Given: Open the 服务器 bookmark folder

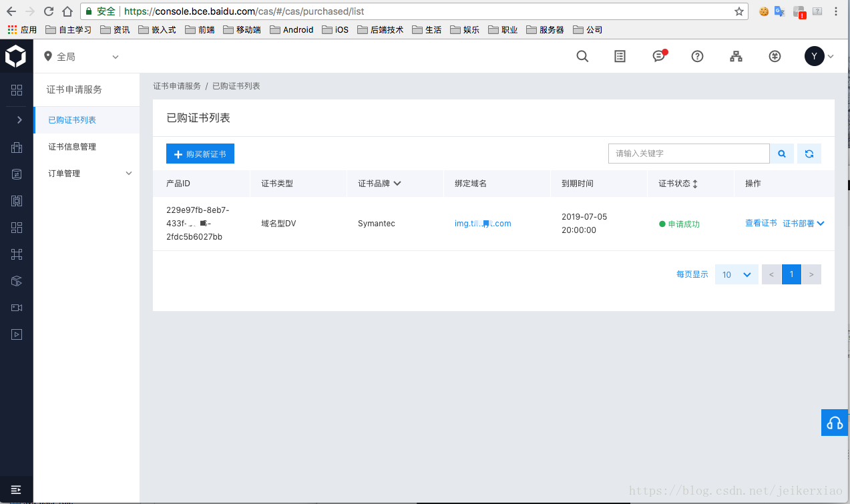Looking at the screenshot, I should 545,30.
